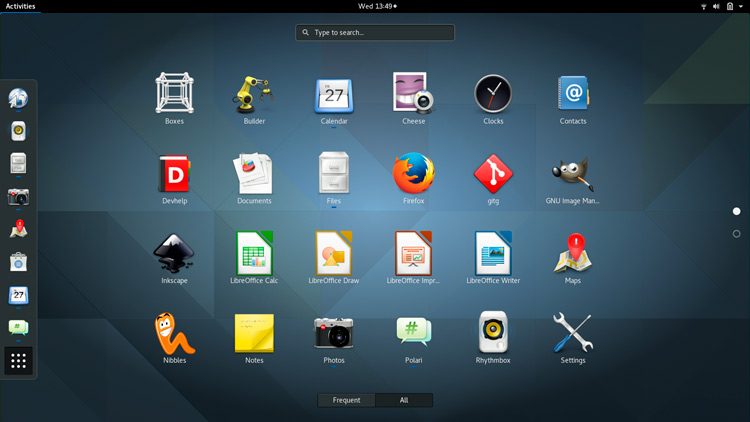
Task: Open the Contacts app
Action: pos(573,93)
